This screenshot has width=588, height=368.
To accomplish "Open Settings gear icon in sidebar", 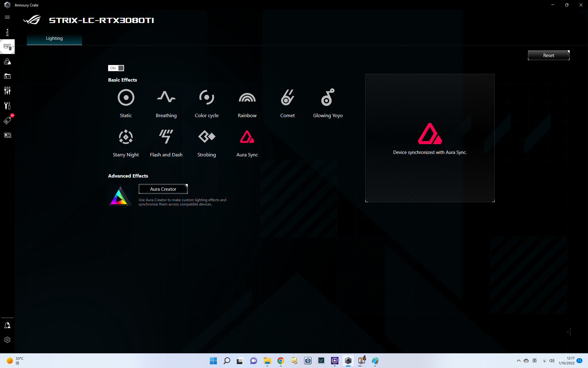I will point(7,340).
